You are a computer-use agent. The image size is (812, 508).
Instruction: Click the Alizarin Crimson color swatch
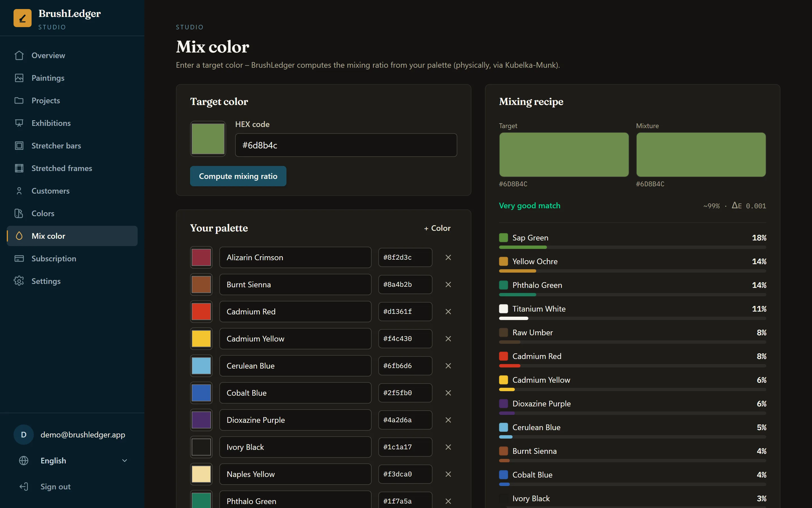[201, 257]
